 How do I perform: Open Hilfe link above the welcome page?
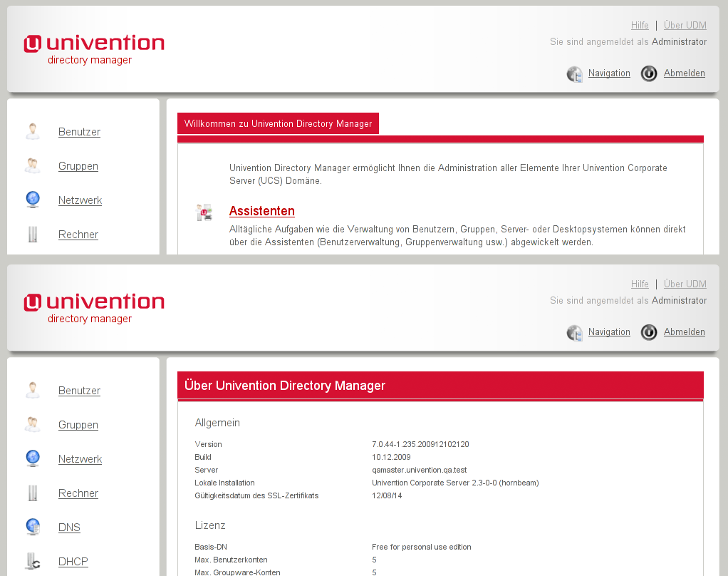click(x=640, y=25)
